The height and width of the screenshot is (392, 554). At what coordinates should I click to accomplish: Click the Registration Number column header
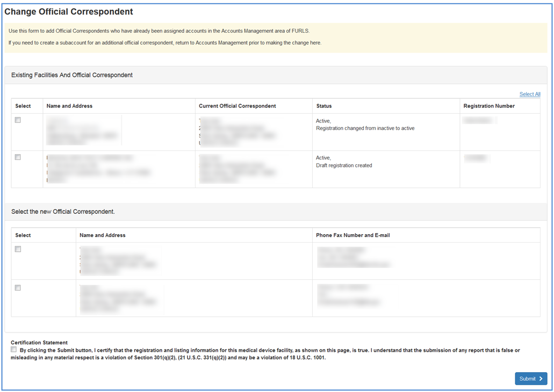click(489, 106)
